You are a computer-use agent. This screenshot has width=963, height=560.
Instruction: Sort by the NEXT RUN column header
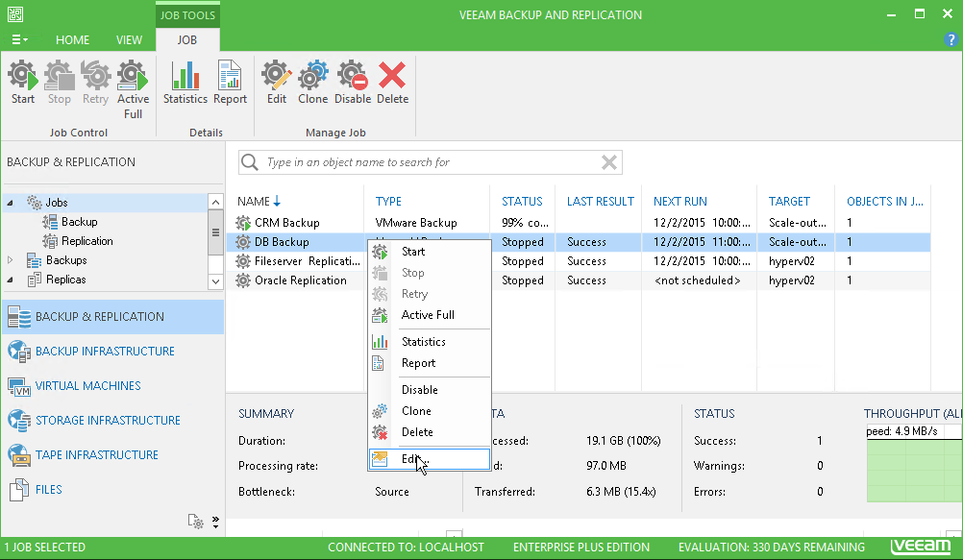click(x=679, y=202)
